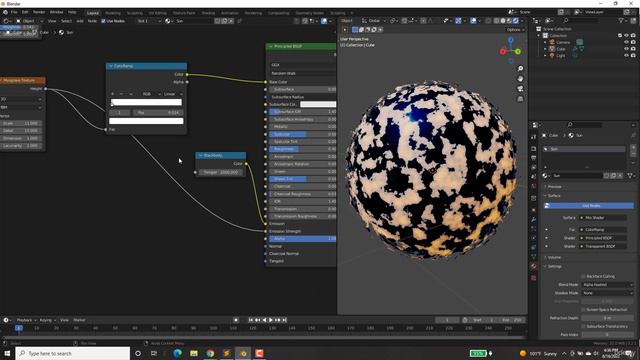Click the Play animation button in timeline
640x360 pixels.
[x=271, y=320]
